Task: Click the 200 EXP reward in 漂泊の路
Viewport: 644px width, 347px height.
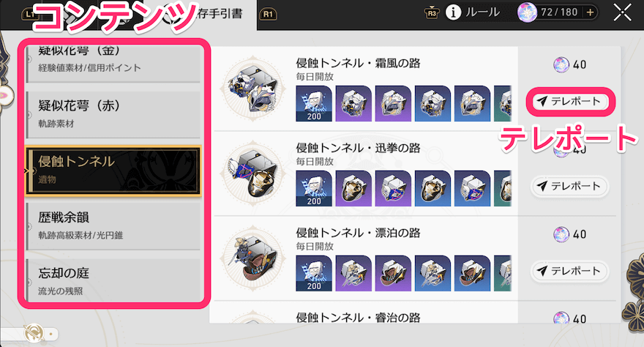Action: click(314, 273)
